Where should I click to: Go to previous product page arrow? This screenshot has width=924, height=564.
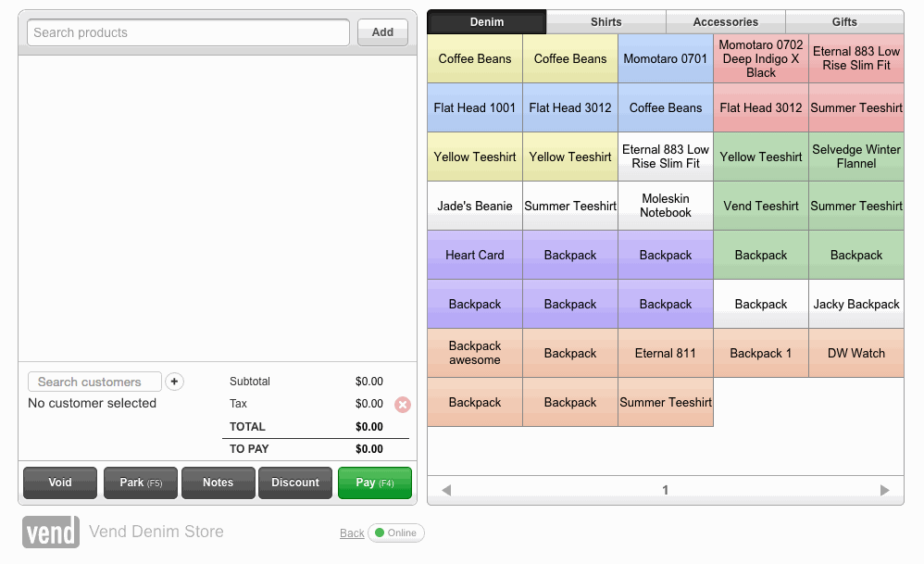pyautogui.click(x=446, y=490)
